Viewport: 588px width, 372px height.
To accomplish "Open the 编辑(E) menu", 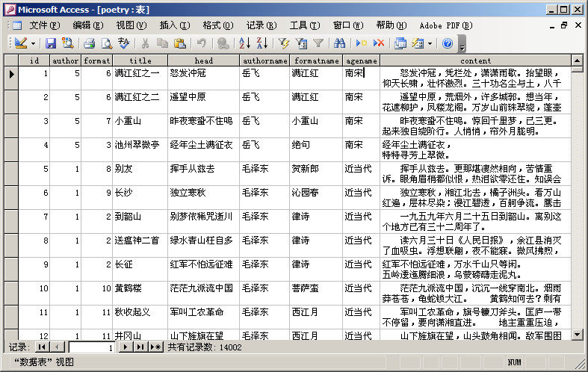I will (x=88, y=25).
